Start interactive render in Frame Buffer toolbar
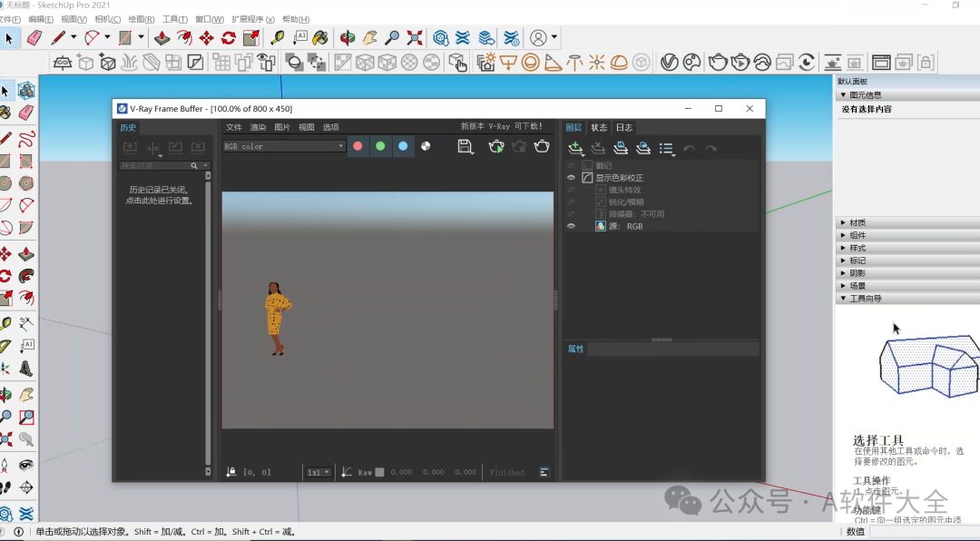Screen dimensions: 980x541 (496, 146)
